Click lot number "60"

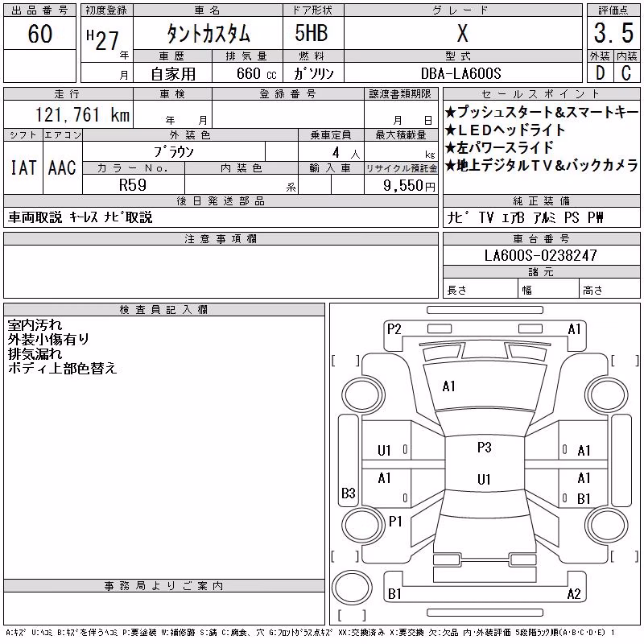(x=39, y=34)
